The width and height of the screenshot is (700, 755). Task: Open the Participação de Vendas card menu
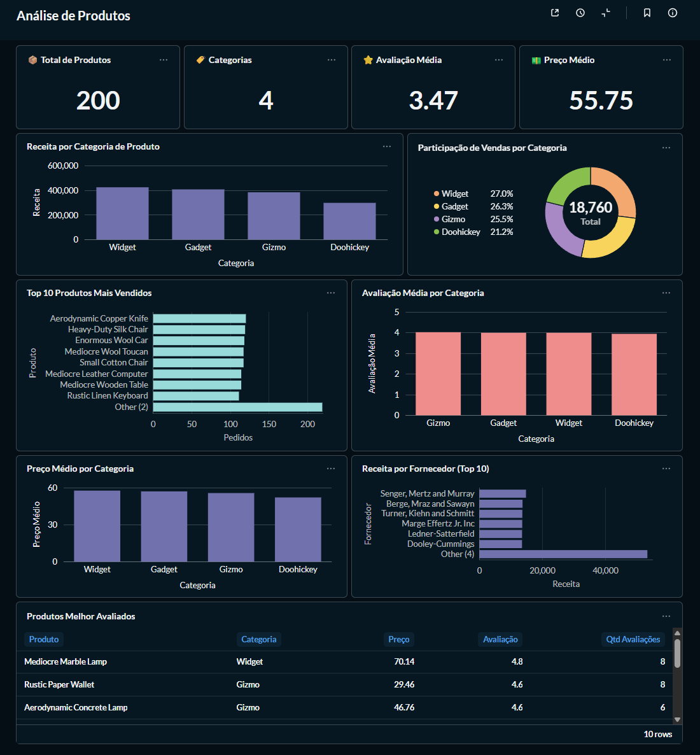[666, 147]
